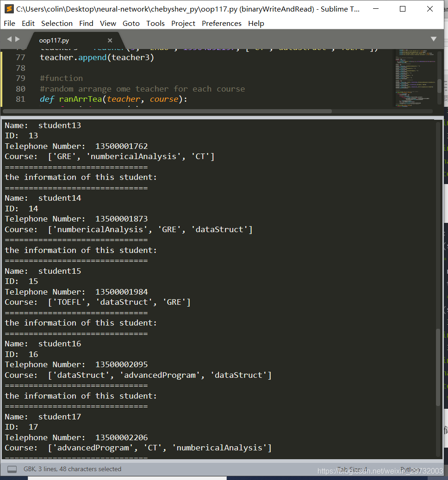Click the '#function' comment line
The height and width of the screenshot is (480, 448).
pos(61,78)
